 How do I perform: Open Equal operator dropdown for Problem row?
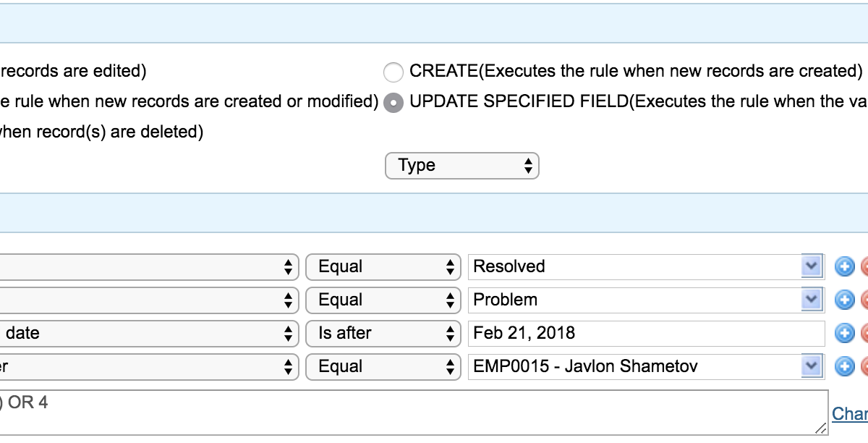coord(383,300)
